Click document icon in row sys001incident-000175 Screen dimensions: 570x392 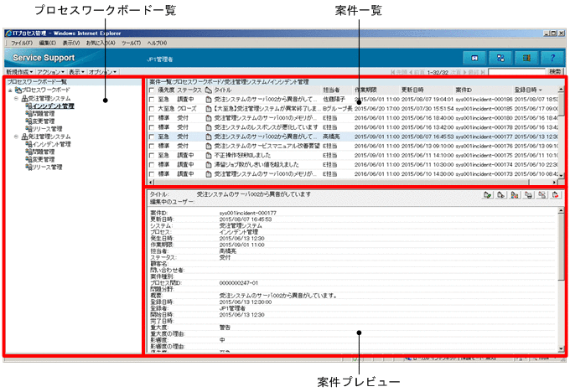pos(209,155)
